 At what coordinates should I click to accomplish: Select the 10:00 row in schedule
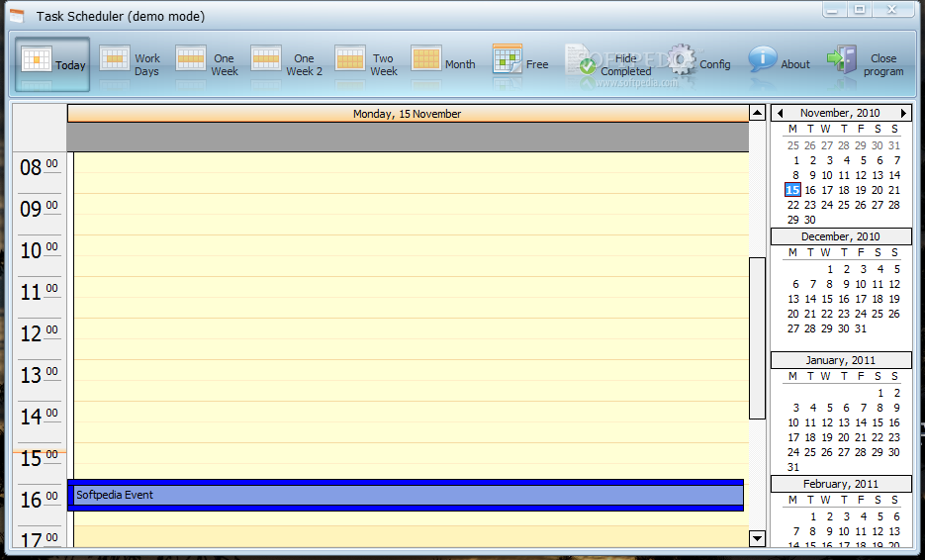click(x=412, y=255)
